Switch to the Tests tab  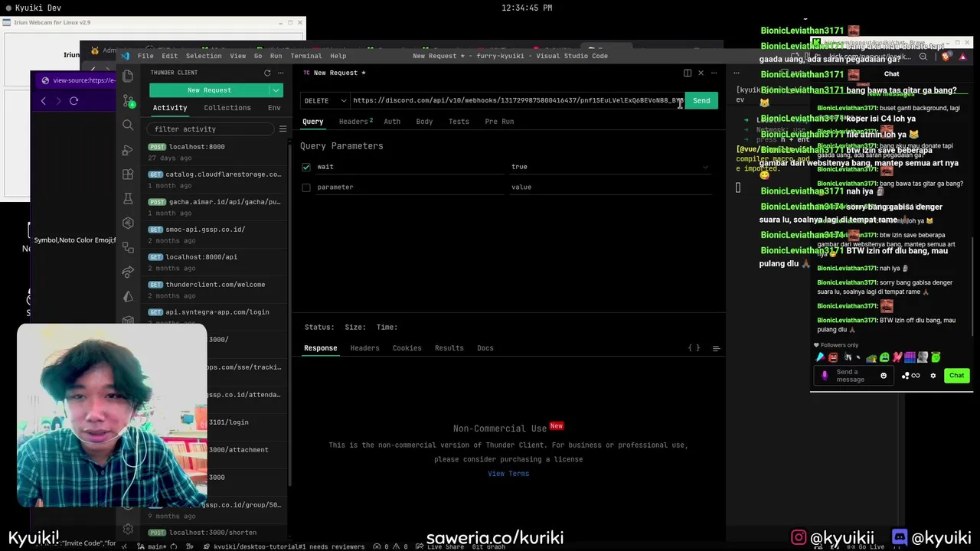pos(459,122)
